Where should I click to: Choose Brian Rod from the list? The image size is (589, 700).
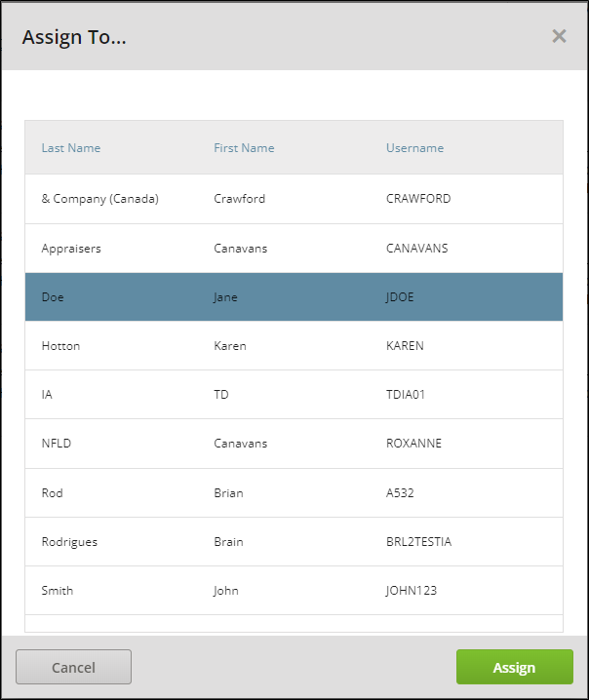tap(294, 493)
